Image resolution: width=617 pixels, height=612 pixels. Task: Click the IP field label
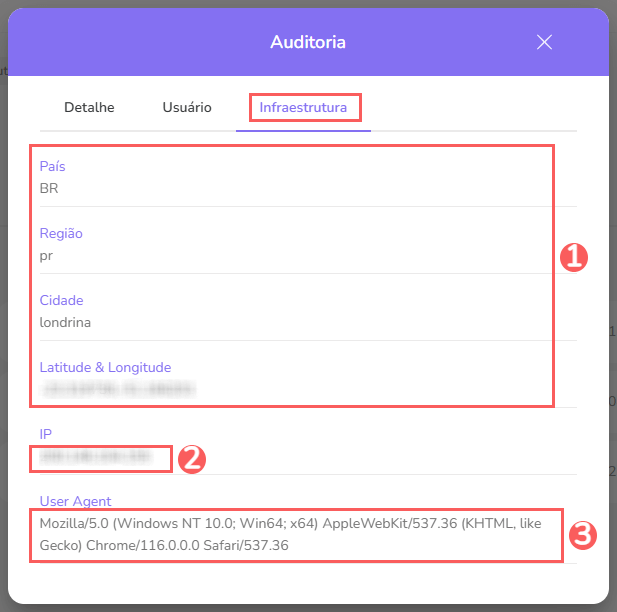tap(46, 434)
